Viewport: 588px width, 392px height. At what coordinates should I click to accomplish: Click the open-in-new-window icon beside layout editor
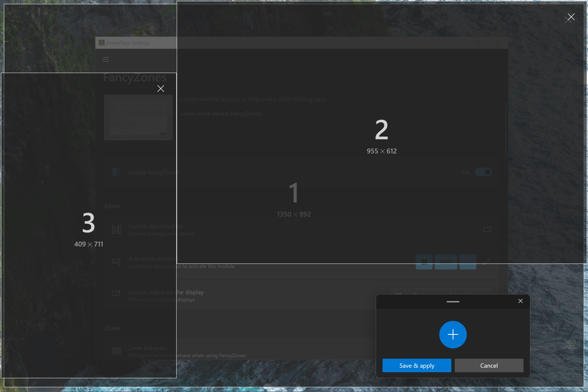(487, 229)
